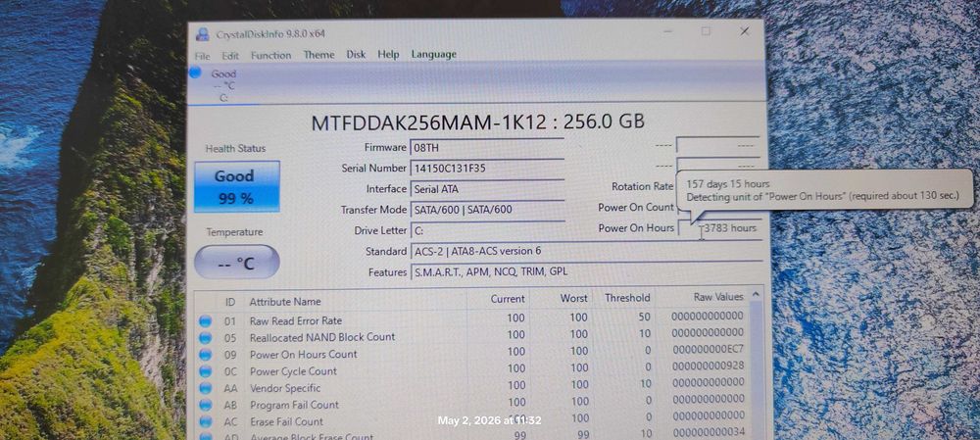Click the Health Status label
This screenshot has width=980, height=440.
[235, 149]
